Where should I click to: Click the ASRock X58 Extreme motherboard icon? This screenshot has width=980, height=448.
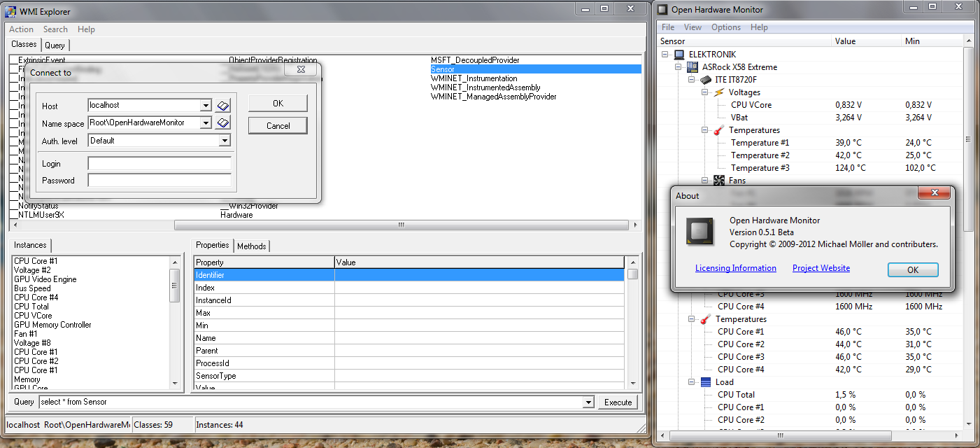pos(693,67)
